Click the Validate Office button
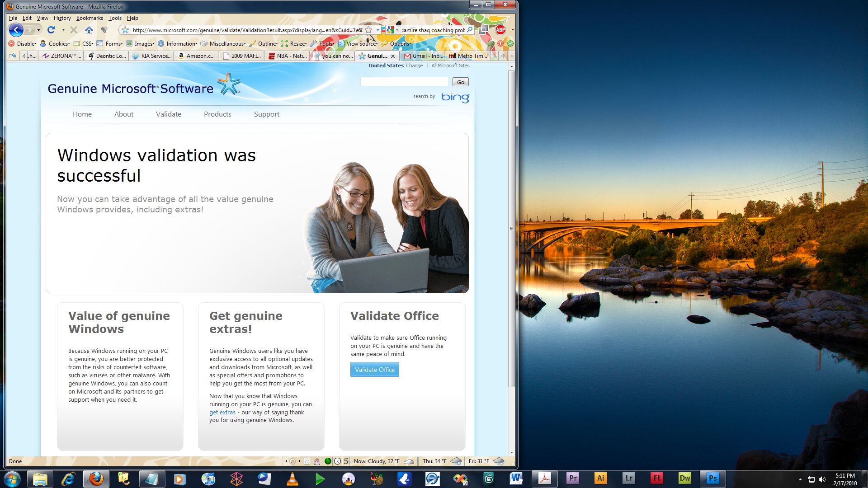Image resolution: width=868 pixels, height=488 pixels. pos(374,370)
